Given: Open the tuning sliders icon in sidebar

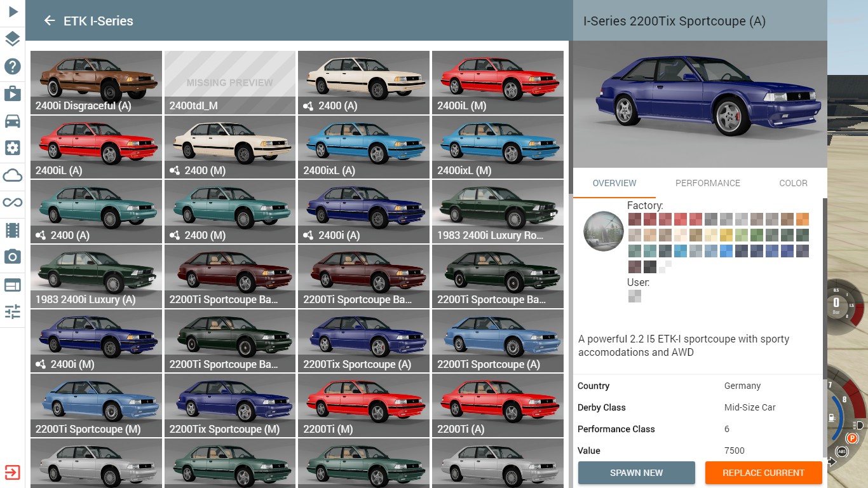Looking at the screenshot, I should (x=13, y=311).
